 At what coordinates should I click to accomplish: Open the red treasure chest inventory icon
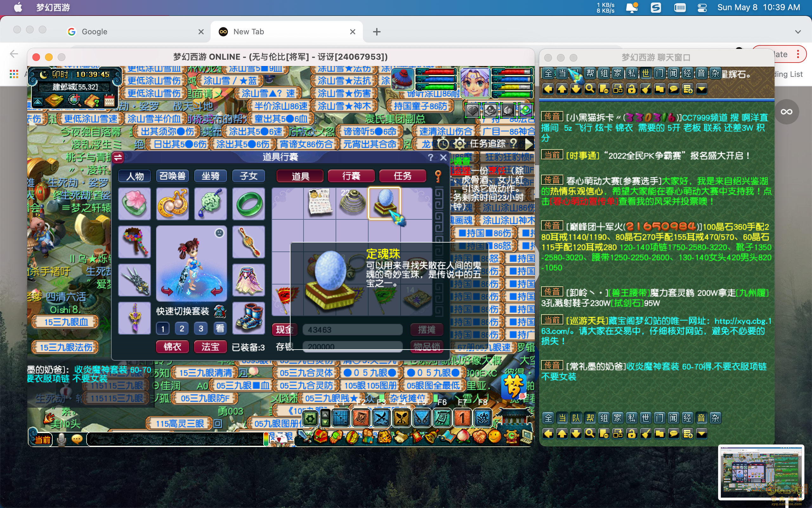pyautogui.click(x=321, y=436)
